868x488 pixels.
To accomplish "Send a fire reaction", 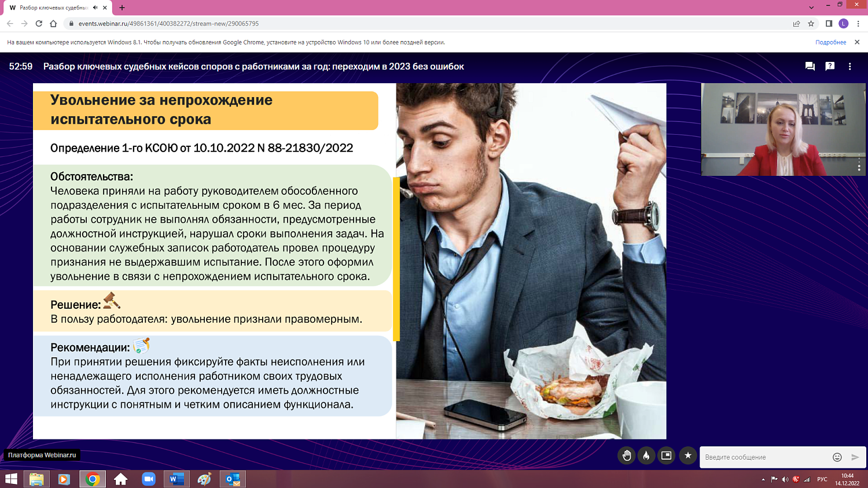I will tap(646, 456).
